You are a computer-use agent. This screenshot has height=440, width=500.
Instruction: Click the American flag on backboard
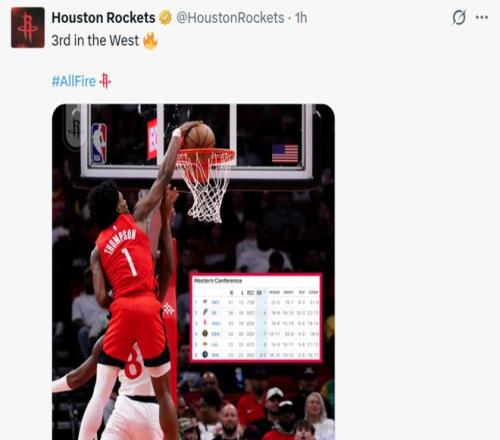point(285,153)
